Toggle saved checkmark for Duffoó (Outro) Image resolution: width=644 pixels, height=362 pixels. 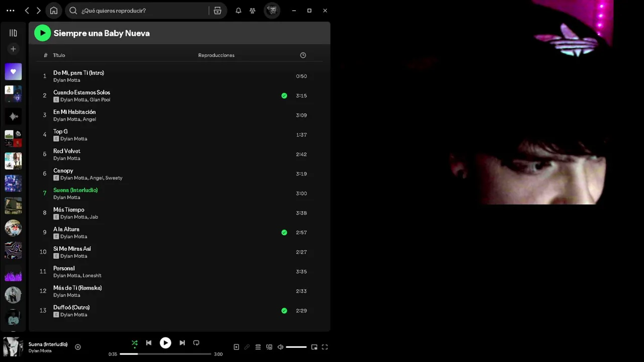click(284, 311)
